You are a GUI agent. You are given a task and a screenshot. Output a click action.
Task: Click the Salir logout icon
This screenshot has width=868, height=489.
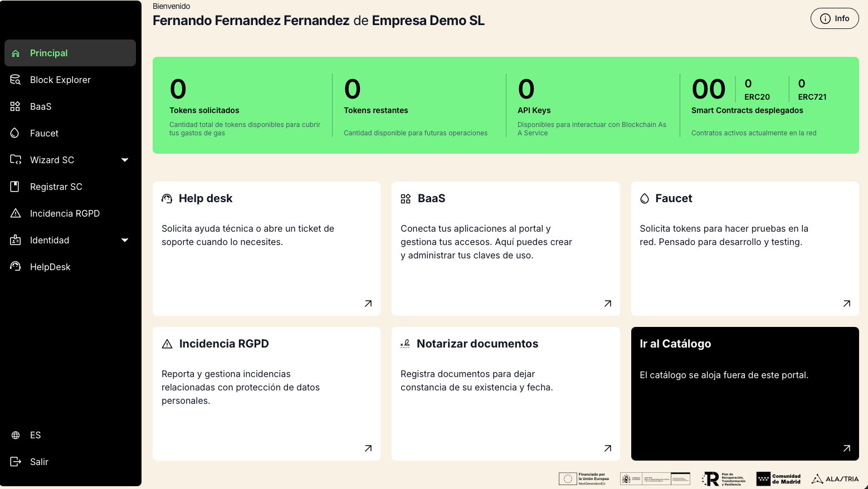[16, 462]
